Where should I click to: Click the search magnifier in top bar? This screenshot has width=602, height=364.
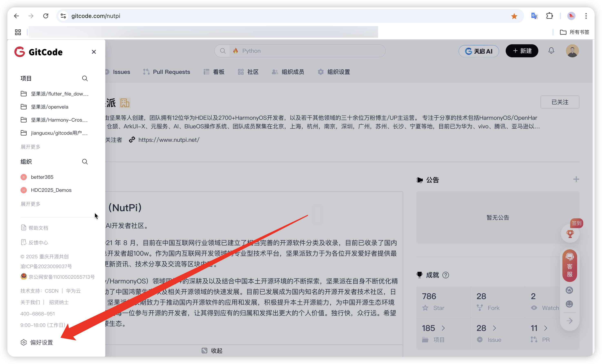pos(223,51)
